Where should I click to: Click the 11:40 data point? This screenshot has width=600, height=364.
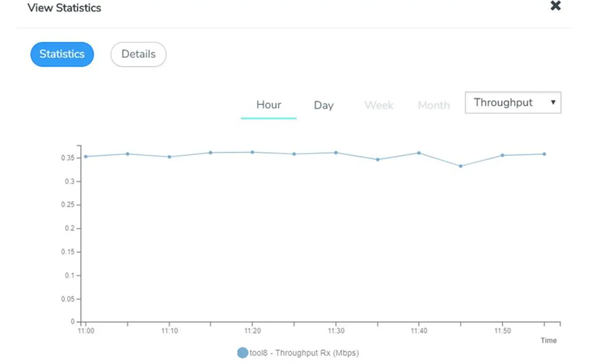click(x=419, y=153)
